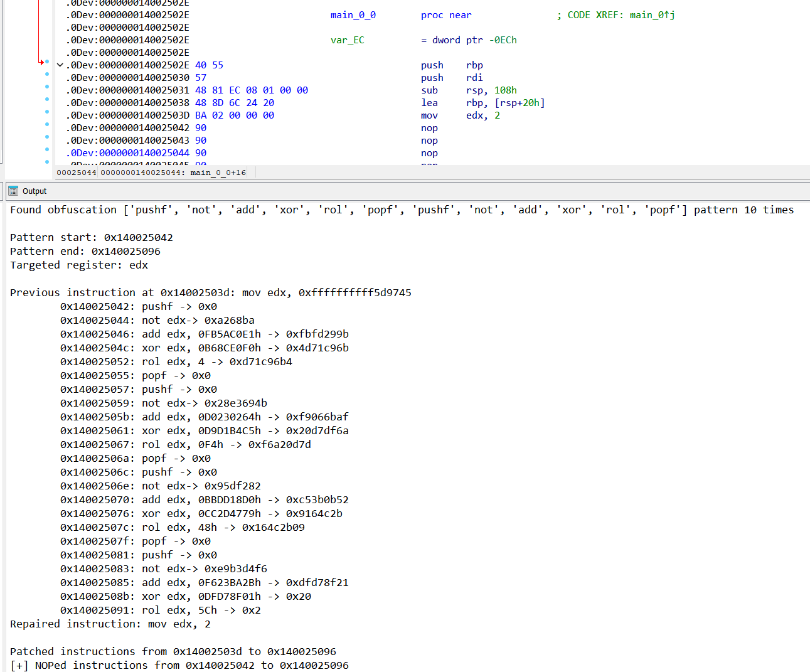Click breakpoint dot beside address 0000000140025031
The height and width of the screenshot is (672, 810).
(47, 87)
